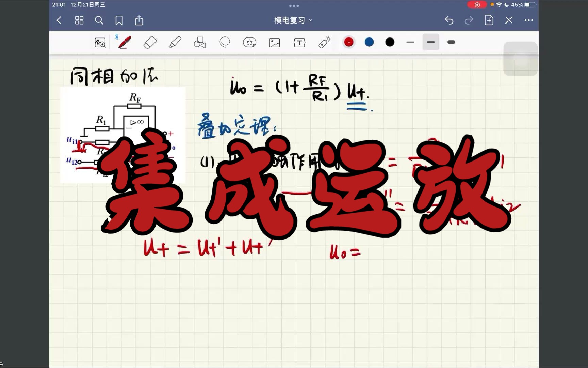Select the Highlighter tool
The height and width of the screenshot is (368, 588).
[175, 42]
